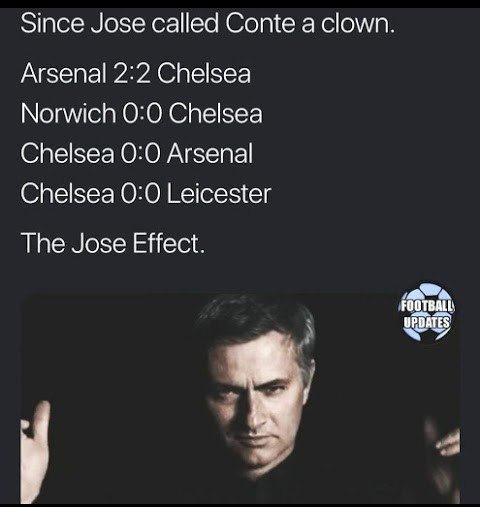Click the word 'FOOTBALL' in the watermark logo

(x=427, y=306)
